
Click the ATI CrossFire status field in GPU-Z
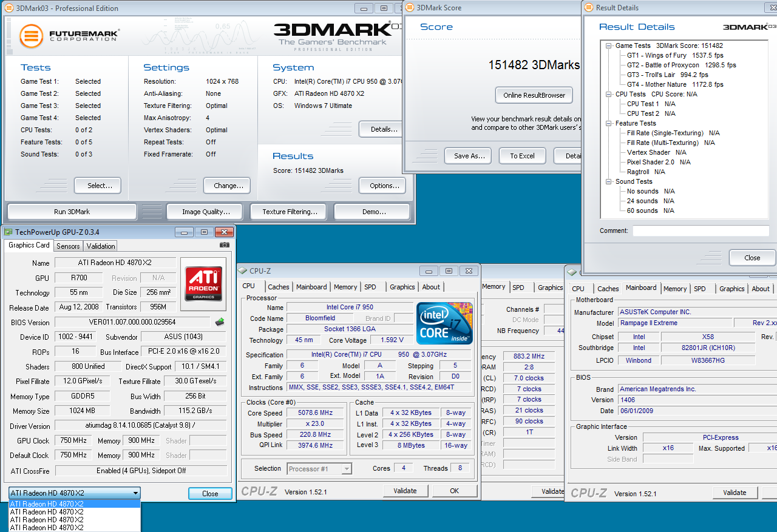point(141,471)
